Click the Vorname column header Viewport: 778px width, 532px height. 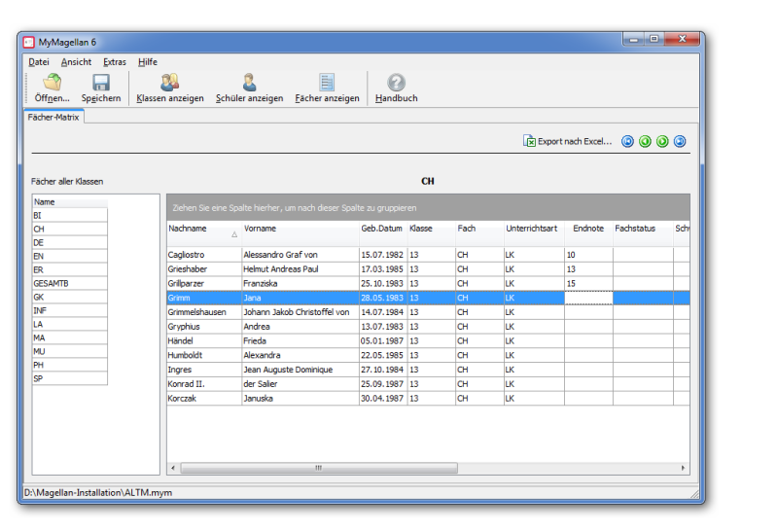coord(301,232)
